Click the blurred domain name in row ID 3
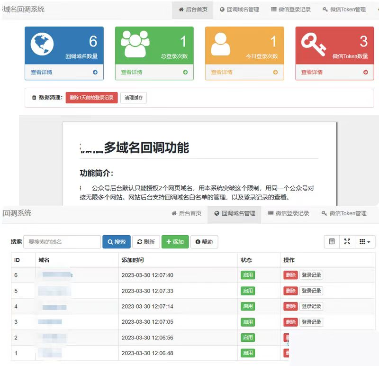The height and width of the screenshot is (366, 379). coord(50,322)
